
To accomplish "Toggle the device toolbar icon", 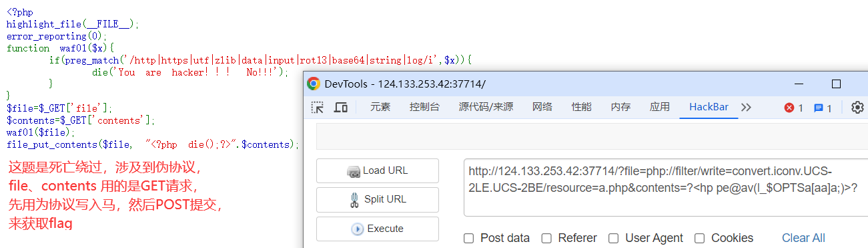I will click(x=341, y=107).
